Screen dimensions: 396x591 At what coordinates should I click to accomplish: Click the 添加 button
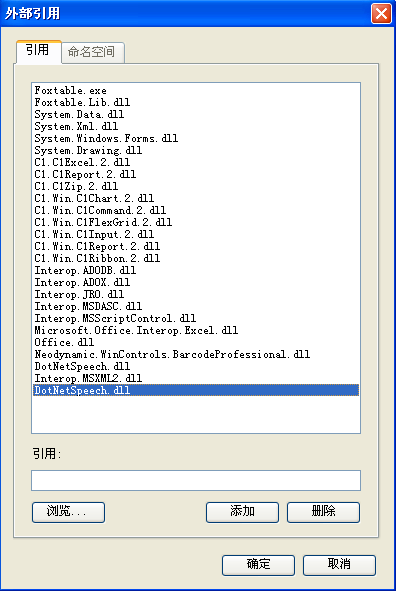tap(242, 512)
